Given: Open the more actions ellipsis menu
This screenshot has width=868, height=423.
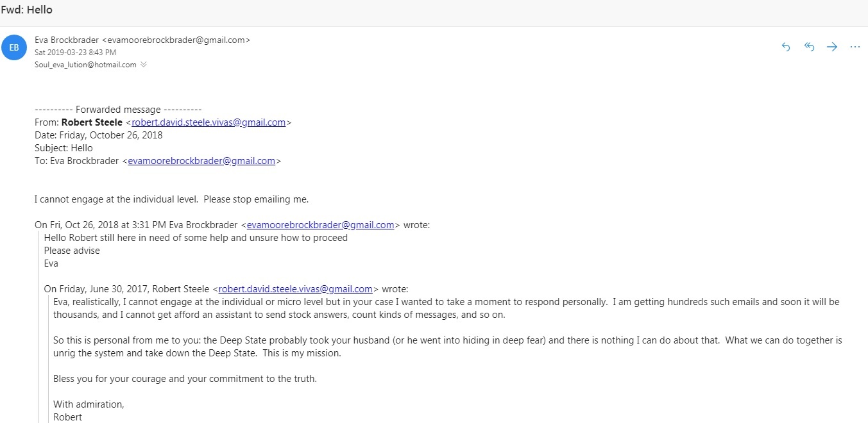Looking at the screenshot, I should [x=855, y=47].
